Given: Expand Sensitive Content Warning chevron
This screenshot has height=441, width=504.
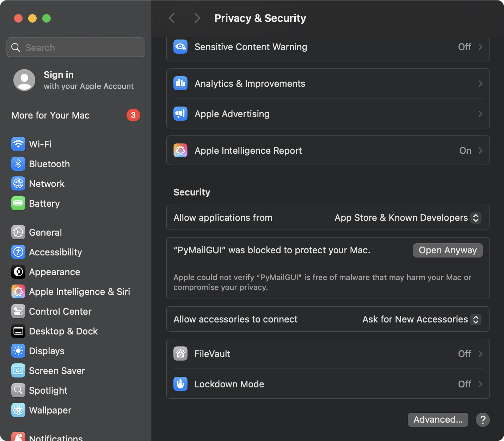Looking at the screenshot, I should tap(480, 47).
